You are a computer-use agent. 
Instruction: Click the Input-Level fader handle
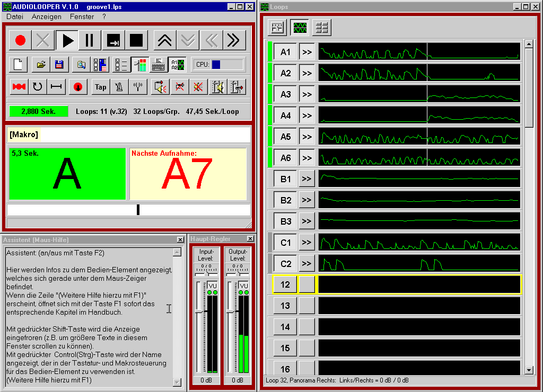tap(200, 311)
